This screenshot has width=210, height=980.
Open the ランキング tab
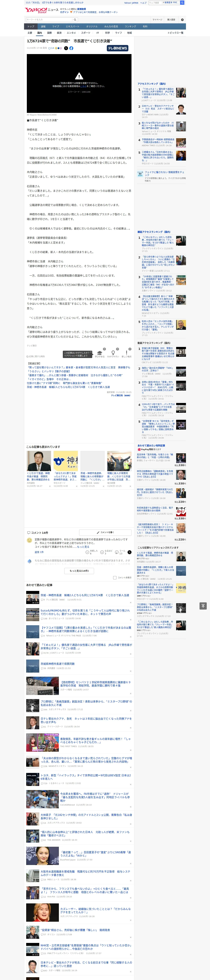tap(130, 26)
